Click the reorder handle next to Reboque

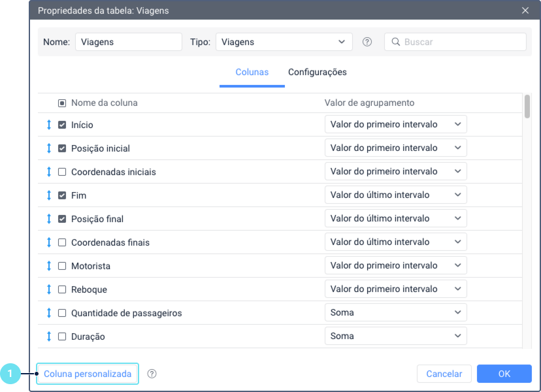tap(49, 289)
